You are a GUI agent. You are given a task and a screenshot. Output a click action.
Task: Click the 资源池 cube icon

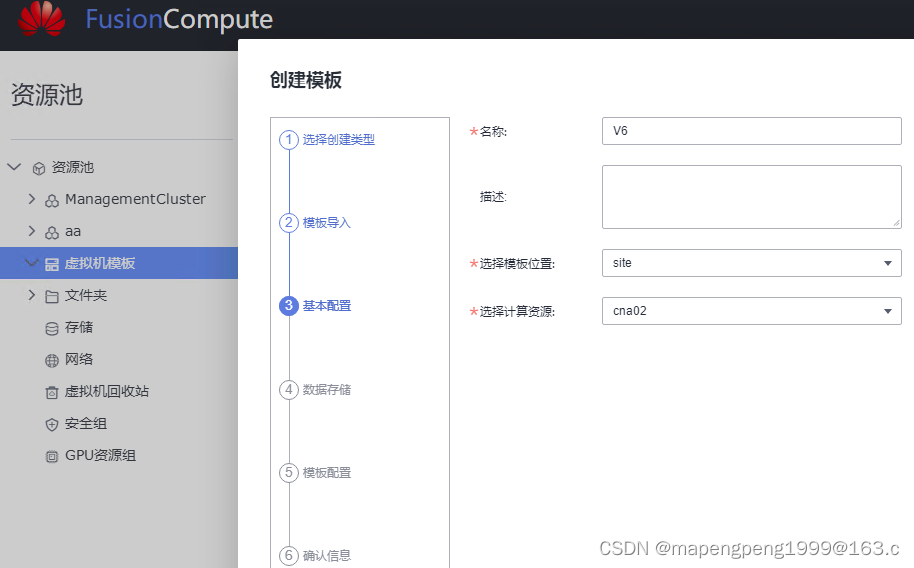click(x=38, y=169)
